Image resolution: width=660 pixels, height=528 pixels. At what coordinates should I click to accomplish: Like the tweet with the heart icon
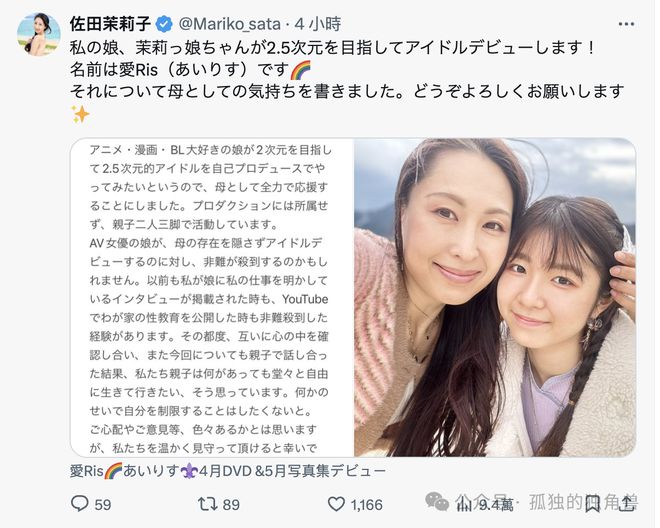(336, 504)
